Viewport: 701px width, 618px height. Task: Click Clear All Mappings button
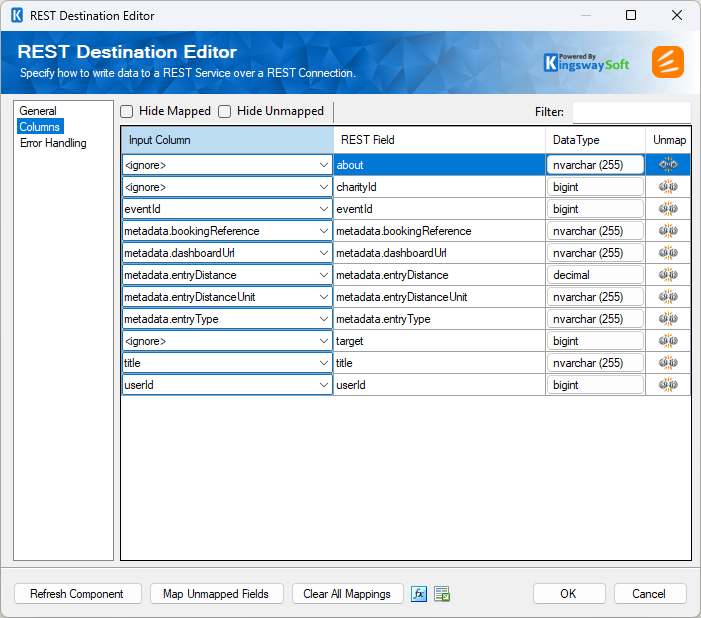(347, 594)
